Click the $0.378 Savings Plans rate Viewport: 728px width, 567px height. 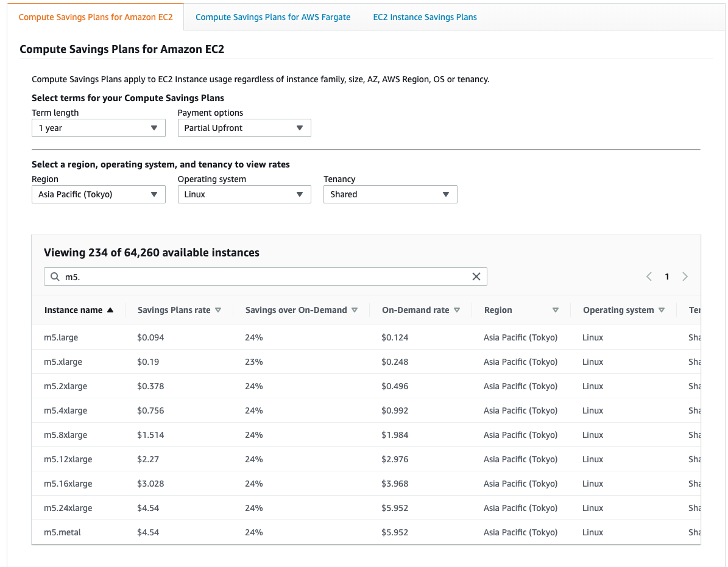tap(150, 386)
